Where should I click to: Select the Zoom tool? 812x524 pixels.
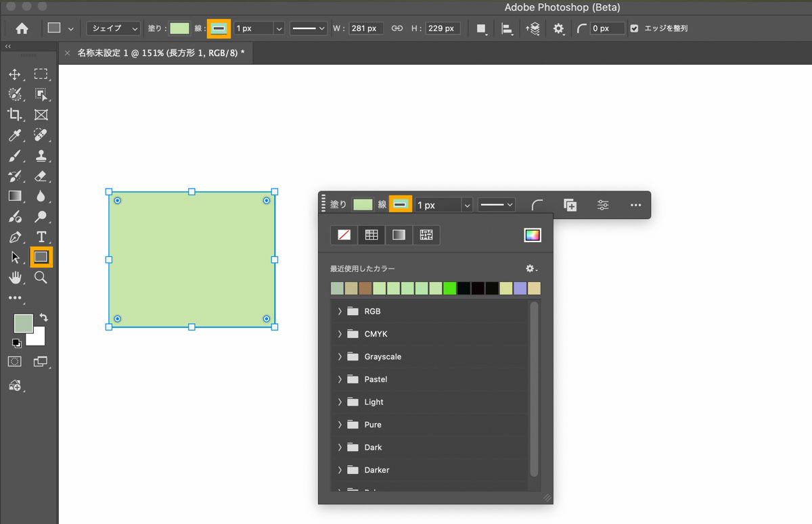(41, 278)
